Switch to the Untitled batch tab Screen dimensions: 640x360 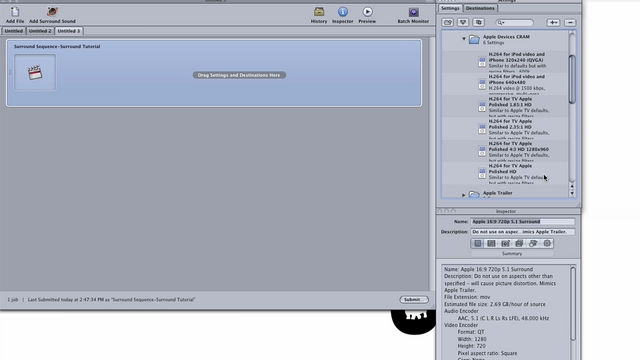pyautogui.click(x=13, y=31)
